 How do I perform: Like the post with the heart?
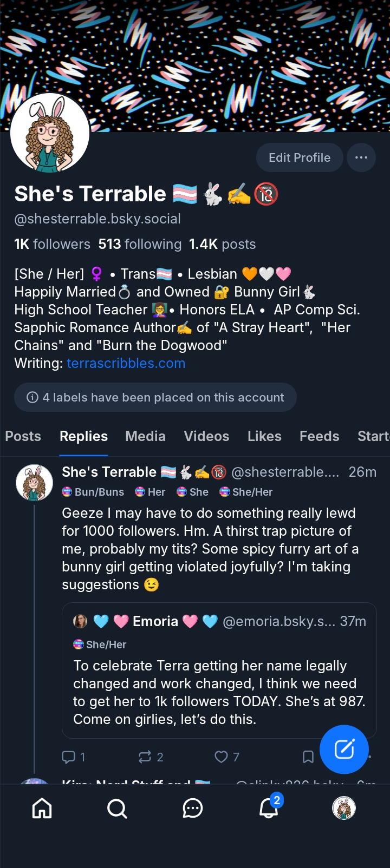click(221, 757)
